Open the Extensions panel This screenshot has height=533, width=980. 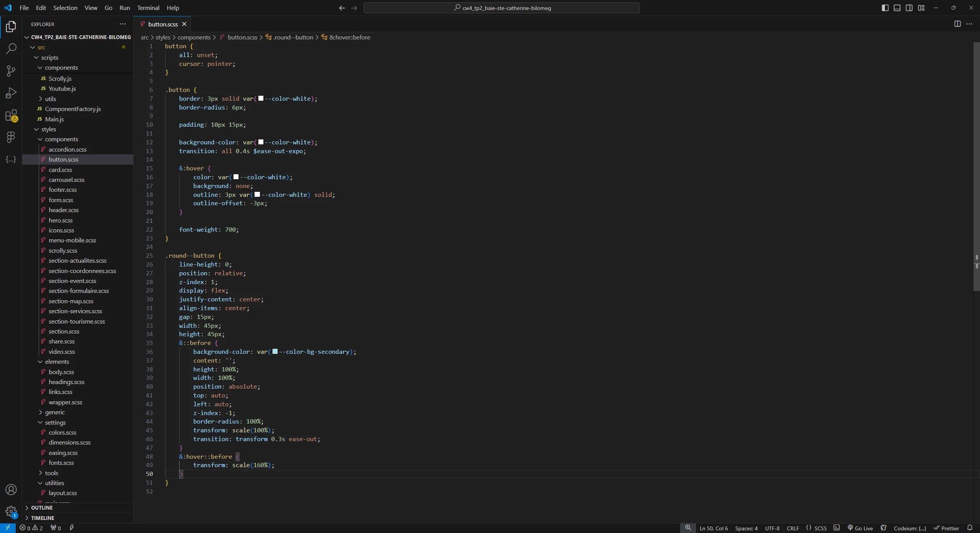(x=11, y=115)
